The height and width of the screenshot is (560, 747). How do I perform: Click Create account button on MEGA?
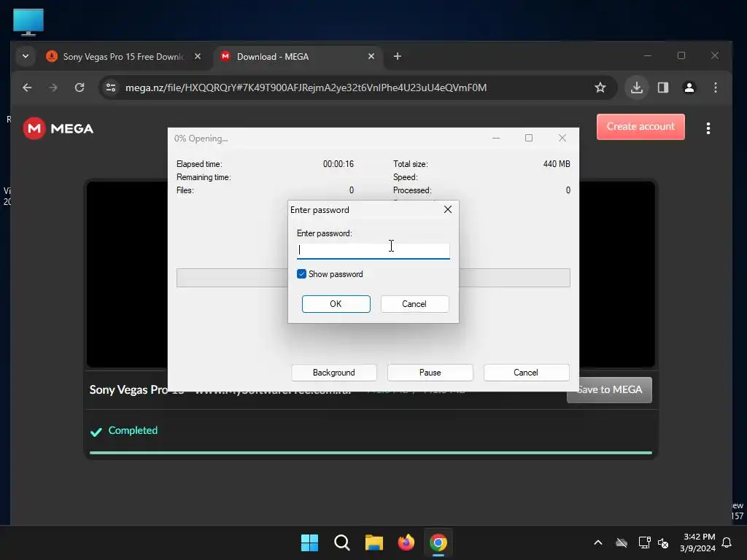(640, 127)
